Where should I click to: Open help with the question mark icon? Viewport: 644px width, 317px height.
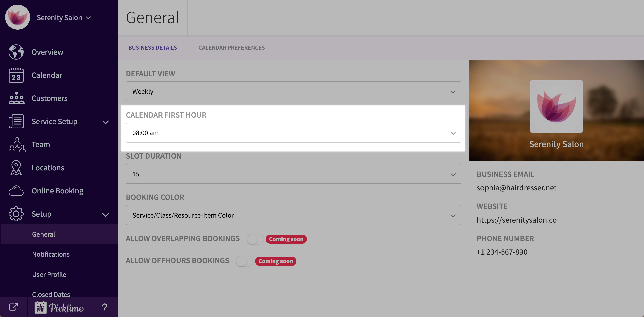104,307
